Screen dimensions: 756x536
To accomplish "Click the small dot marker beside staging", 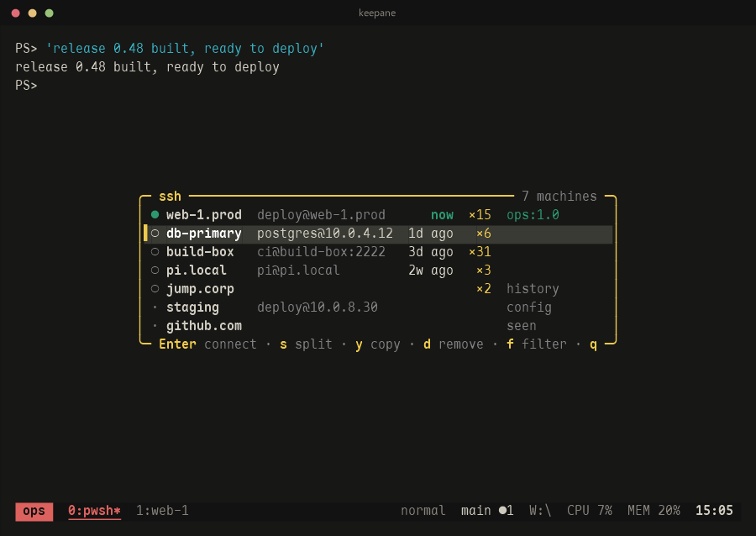I will click(155, 307).
